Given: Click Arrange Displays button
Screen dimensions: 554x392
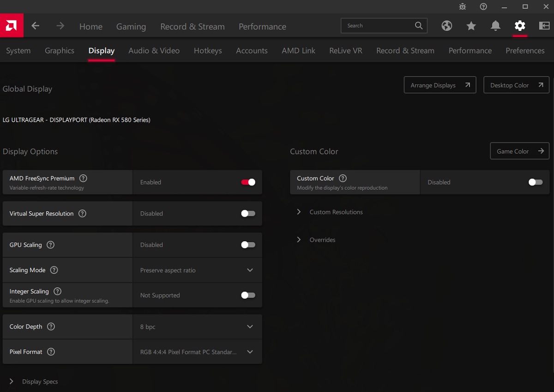Looking at the screenshot, I should click(x=440, y=85).
